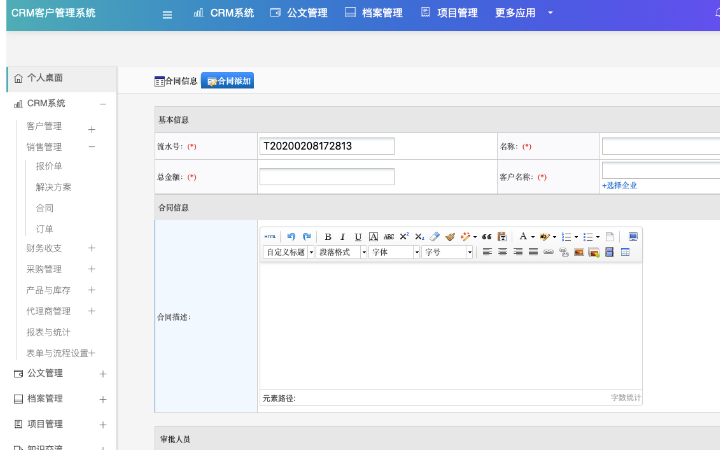The height and width of the screenshot is (450, 720).
Task: Toggle italic formatting
Action: [x=343, y=237]
